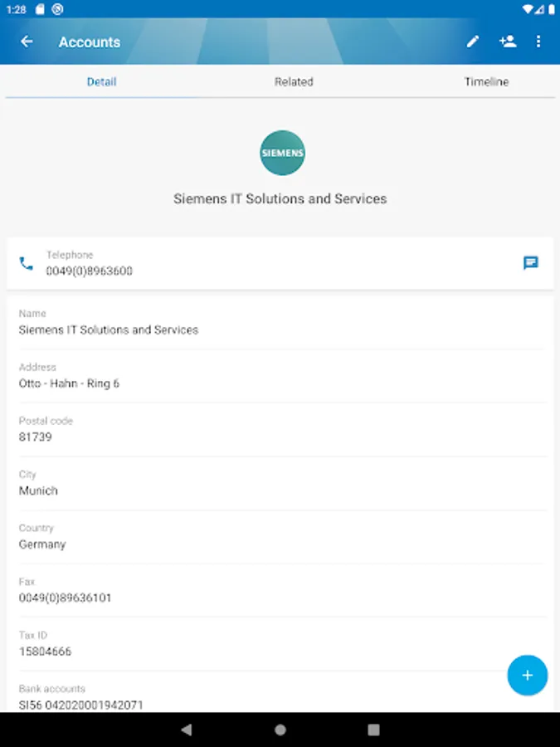
Task: Open the three-dot overflow menu
Action: [x=538, y=42]
